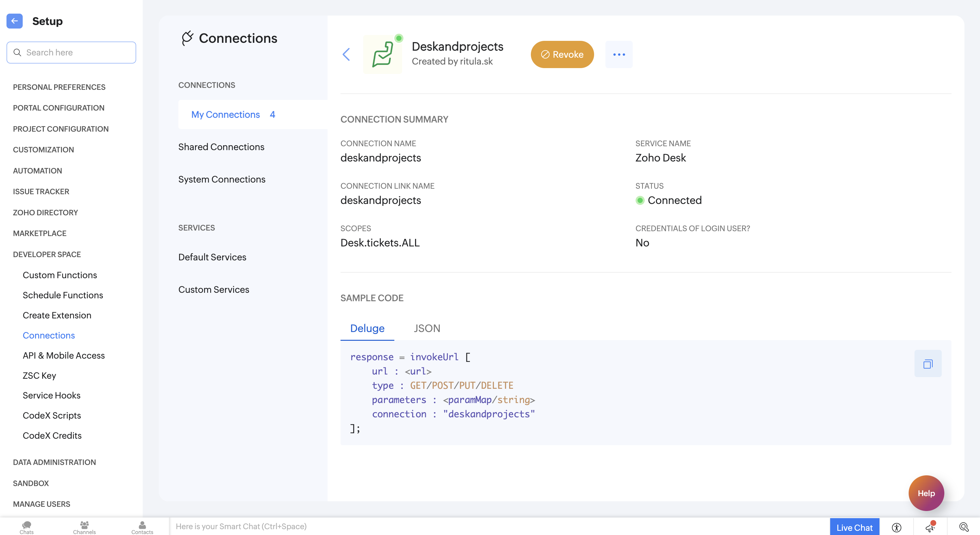Viewport: 980px width, 535px height.
Task: Open the Live Chat button
Action: 854,527
